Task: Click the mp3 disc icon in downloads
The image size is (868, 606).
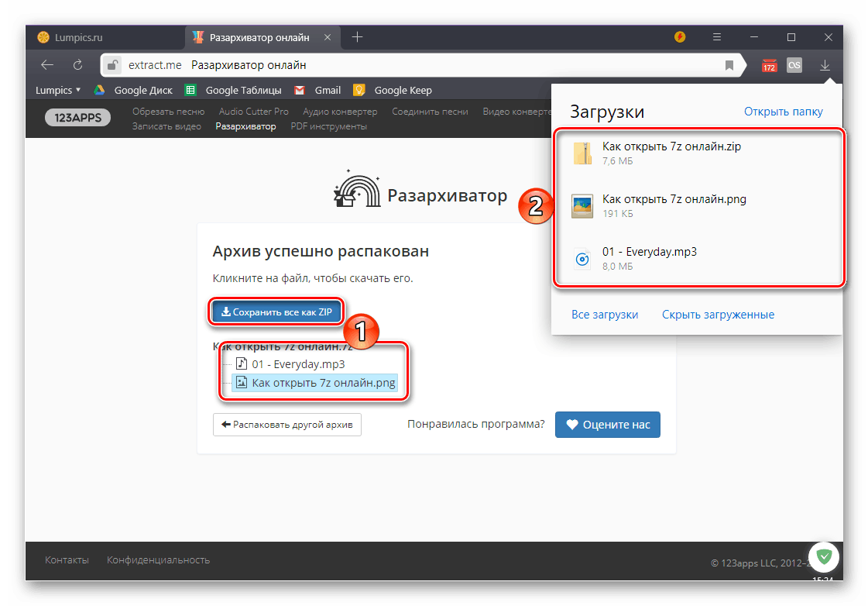Action: pyautogui.click(x=582, y=259)
